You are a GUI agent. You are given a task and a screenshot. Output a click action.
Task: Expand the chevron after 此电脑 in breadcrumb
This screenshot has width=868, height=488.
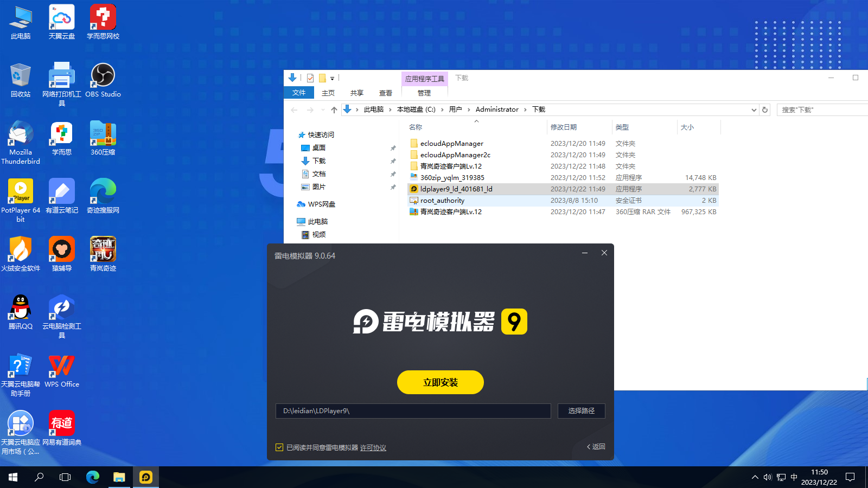coord(390,110)
